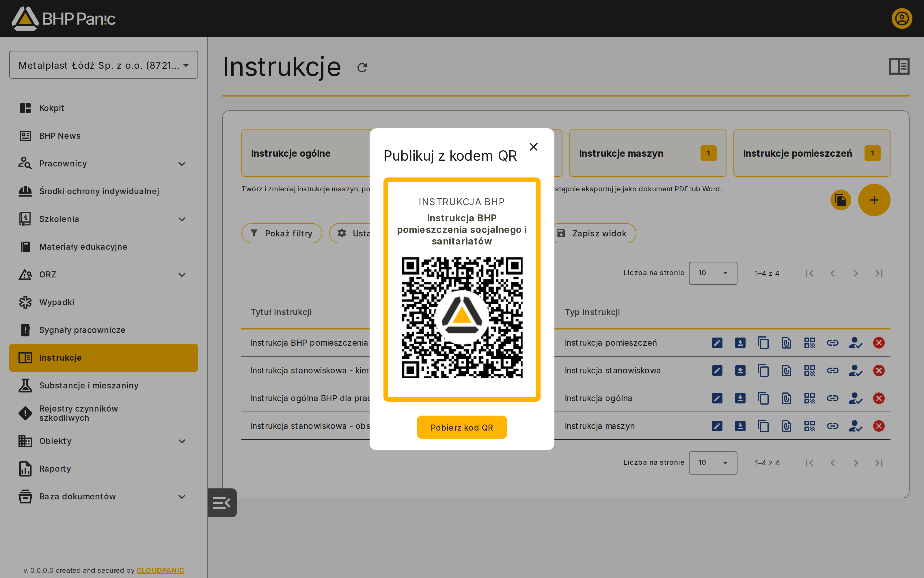Delete the Instrukcja ogólna row
Screen dimensions: 924x578
(x=879, y=398)
